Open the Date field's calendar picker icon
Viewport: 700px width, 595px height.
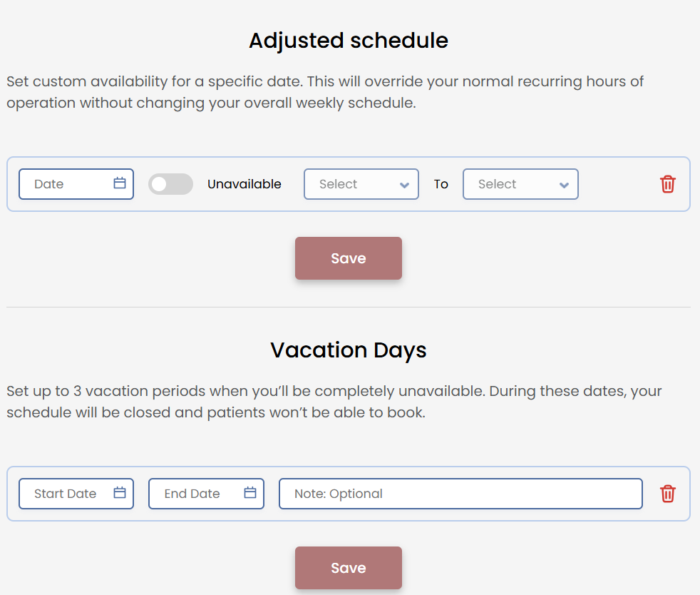click(x=118, y=183)
